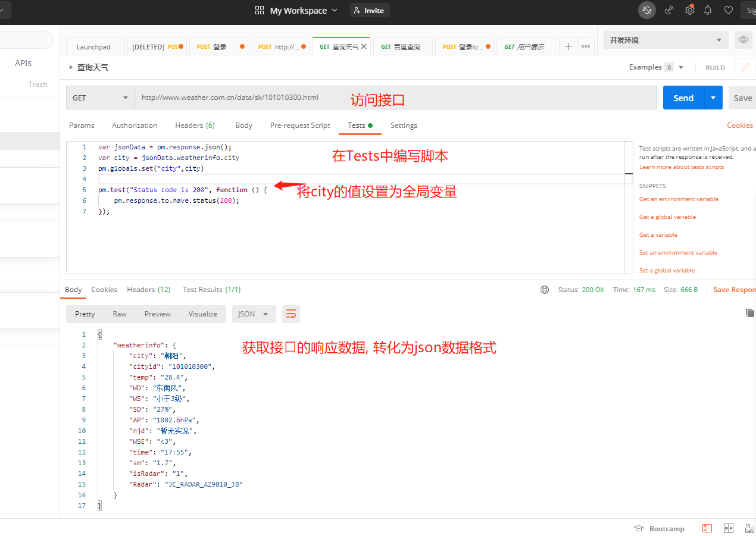This screenshot has height=536, width=756.
Task: Click the 200 OK status value
Action: click(x=593, y=290)
